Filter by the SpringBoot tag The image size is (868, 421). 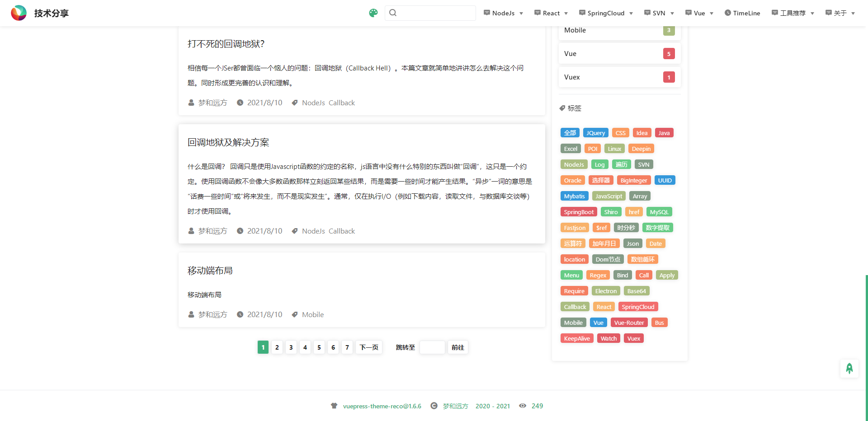579,212
